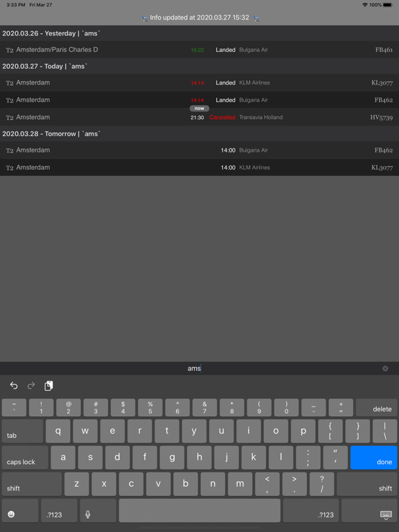Open the cancelled Transavia Holland HV5739 flight
Screen dimensions: 399x532
coord(199,117)
